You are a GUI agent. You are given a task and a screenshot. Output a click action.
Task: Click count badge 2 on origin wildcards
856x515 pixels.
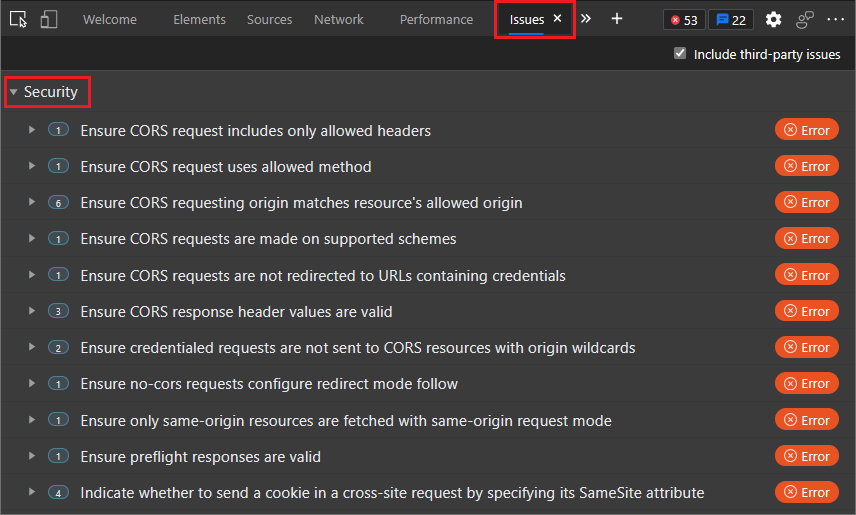[x=58, y=347]
